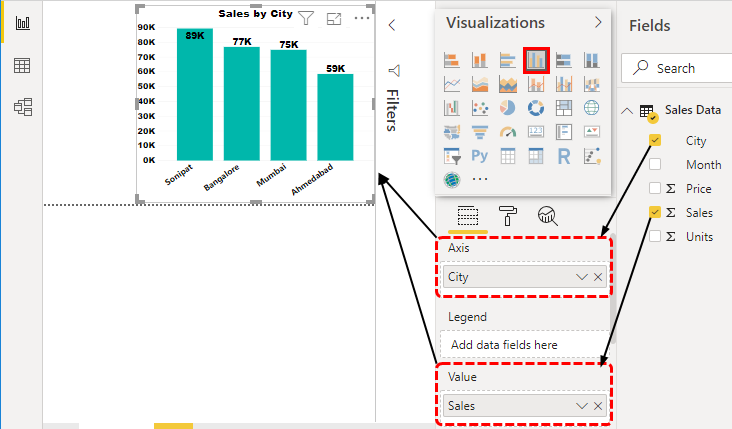Add a Python (Py) visual

click(479, 155)
